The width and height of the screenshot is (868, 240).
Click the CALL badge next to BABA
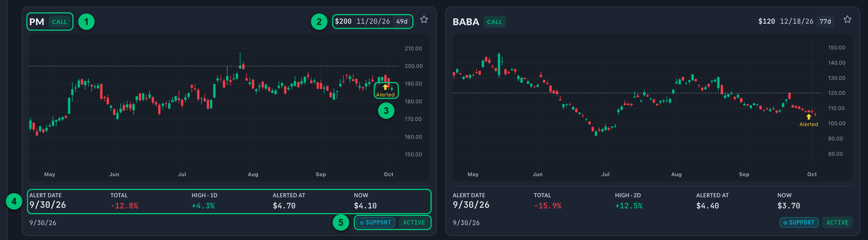click(x=494, y=22)
